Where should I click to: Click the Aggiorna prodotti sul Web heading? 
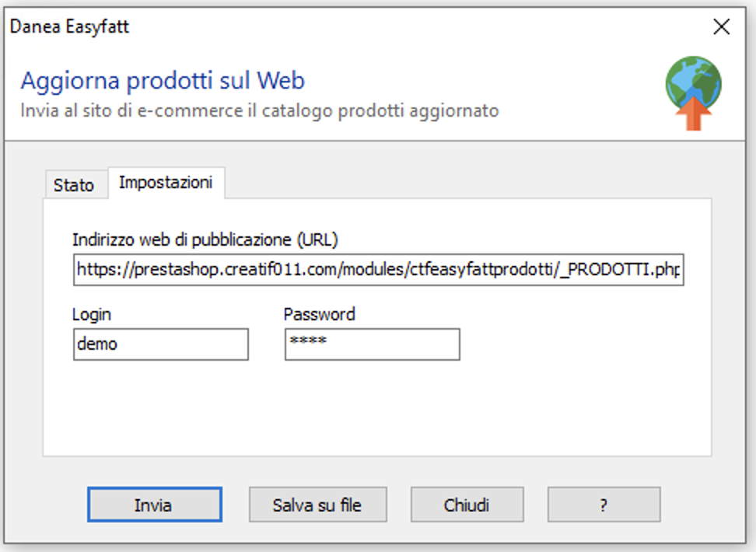pyautogui.click(x=163, y=81)
